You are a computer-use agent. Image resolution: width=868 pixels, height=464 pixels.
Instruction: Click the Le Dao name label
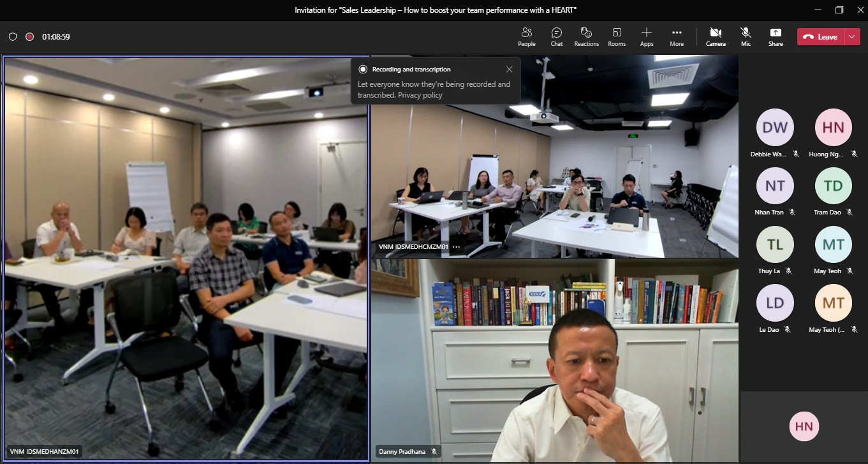769,329
